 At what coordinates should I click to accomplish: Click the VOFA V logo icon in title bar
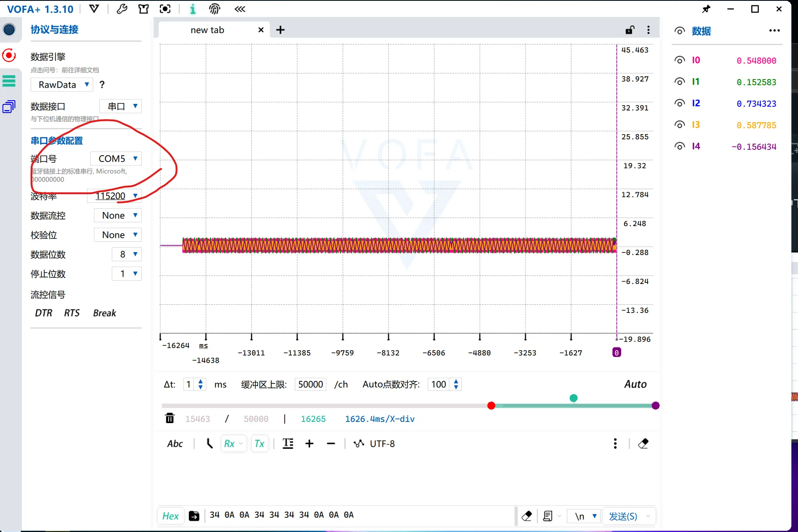94,9
